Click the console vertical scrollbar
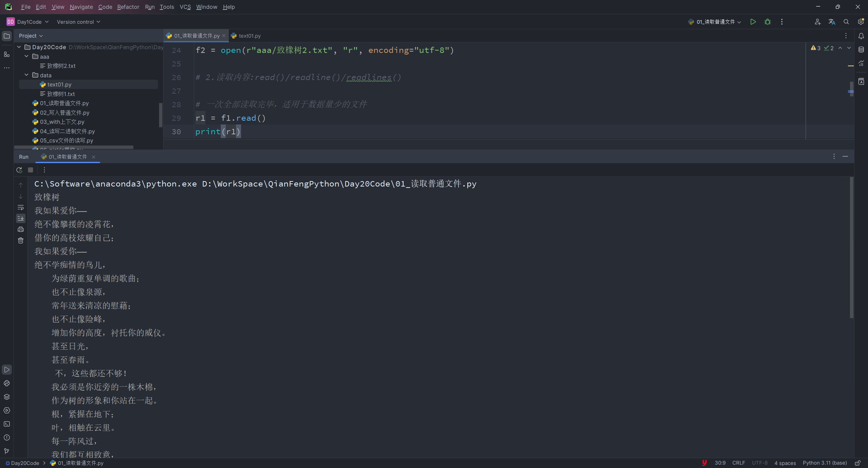 851,248
